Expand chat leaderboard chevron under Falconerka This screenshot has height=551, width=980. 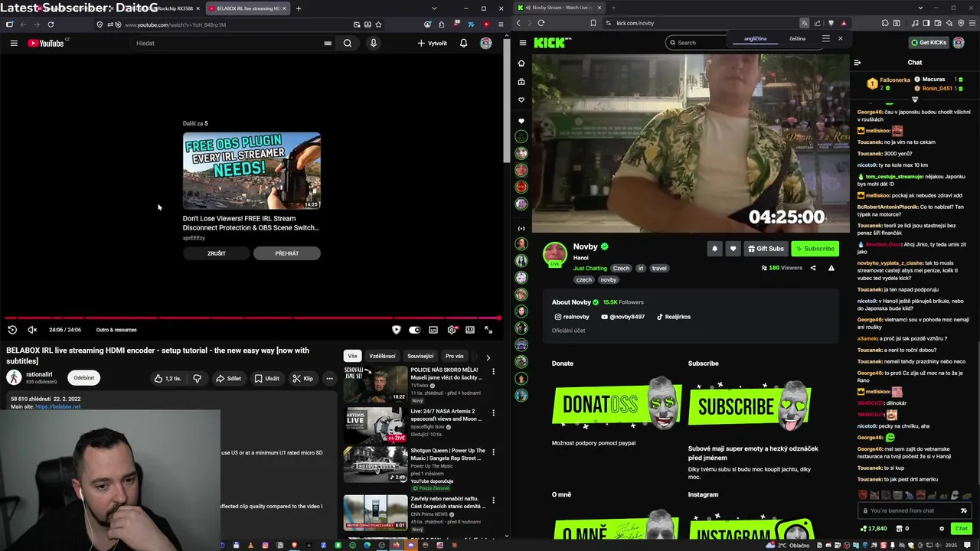[x=915, y=99]
